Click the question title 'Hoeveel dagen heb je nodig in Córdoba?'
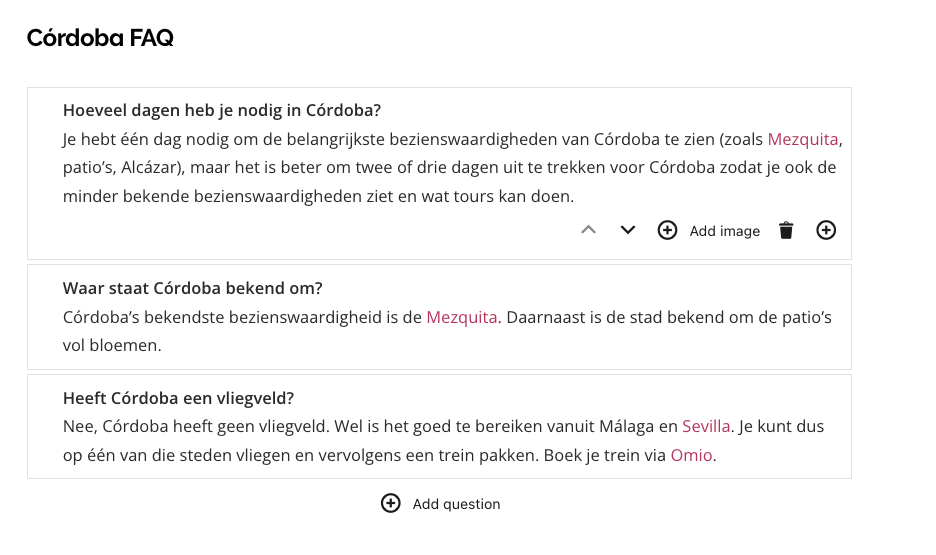Viewport: 936px width, 555px height. coord(222,110)
